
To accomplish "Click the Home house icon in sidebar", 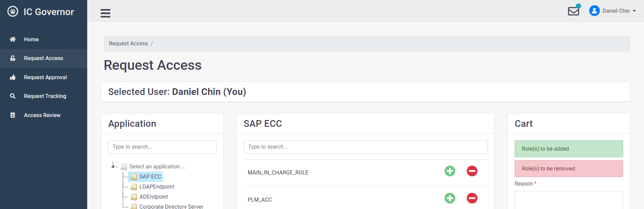I will (x=13, y=39).
